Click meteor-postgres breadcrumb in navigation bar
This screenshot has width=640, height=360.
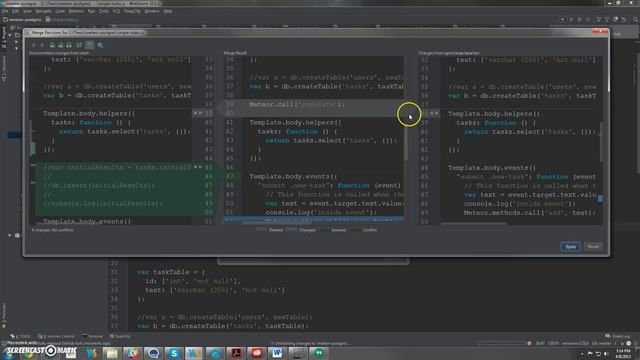coord(22,20)
